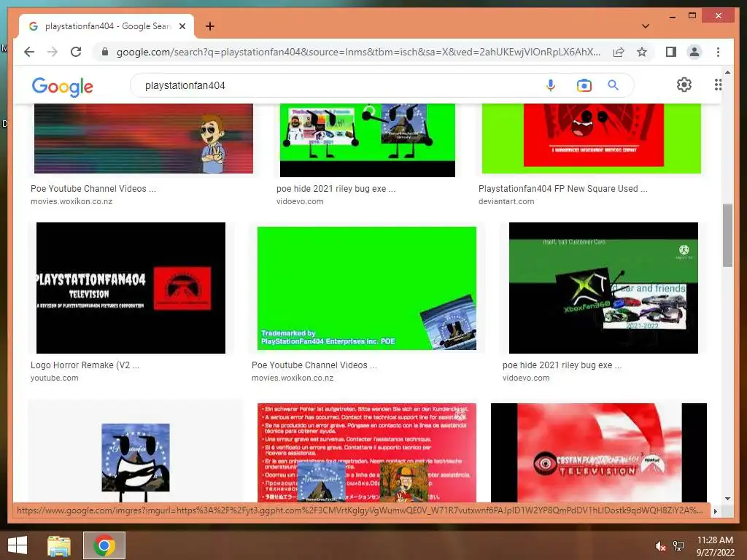Viewport: 747px width, 560px height.
Task: Open the red square face deviantart image
Action: [x=591, y=139]
